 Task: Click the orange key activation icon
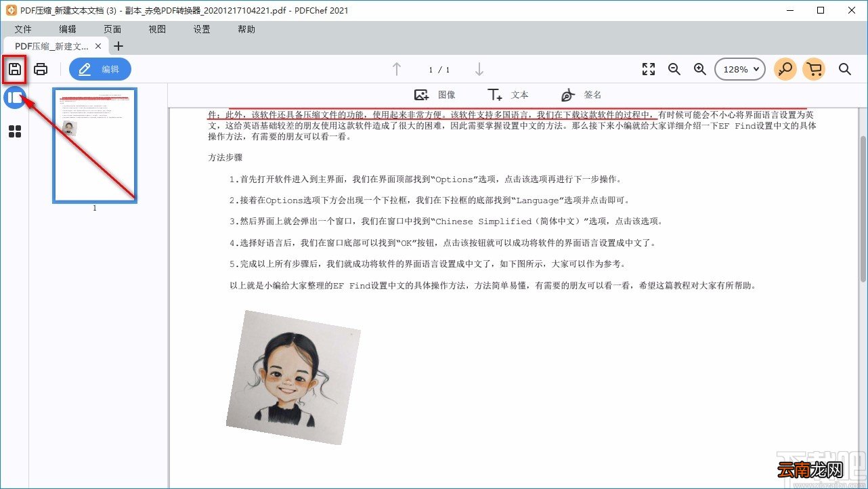pos(785,69)
